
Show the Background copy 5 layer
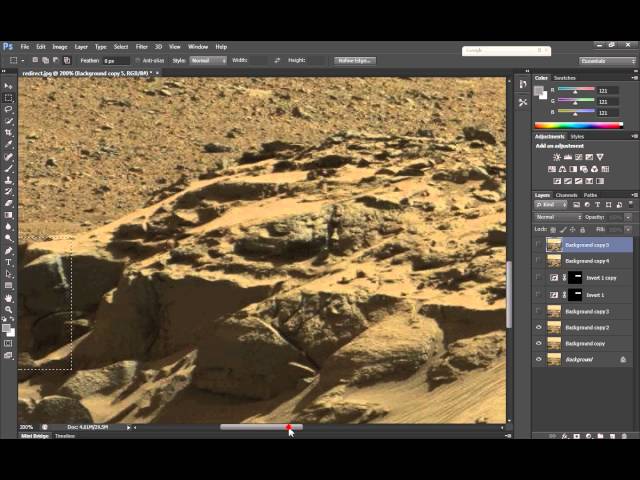click(539, 244)
